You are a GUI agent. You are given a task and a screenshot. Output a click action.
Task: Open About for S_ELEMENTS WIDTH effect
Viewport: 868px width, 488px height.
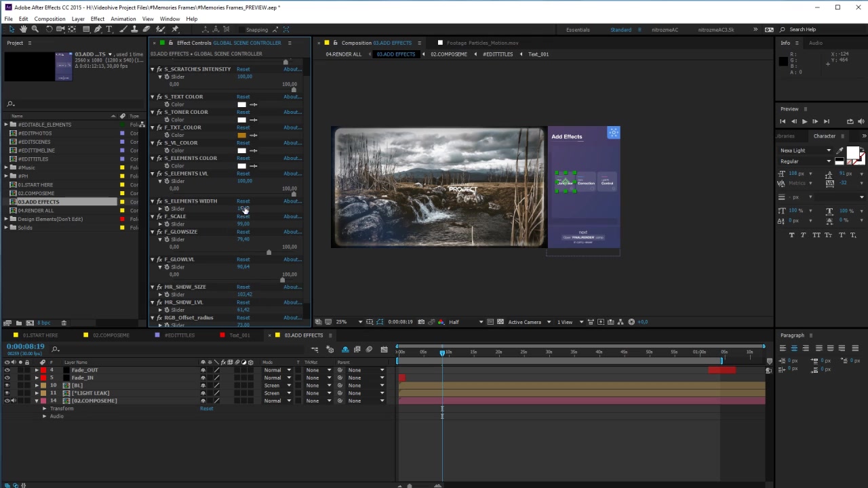click(x=292, y=201)
